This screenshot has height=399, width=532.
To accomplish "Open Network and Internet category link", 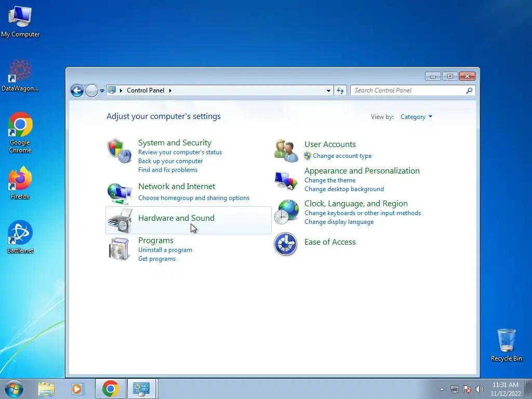I will click(177, 187).
